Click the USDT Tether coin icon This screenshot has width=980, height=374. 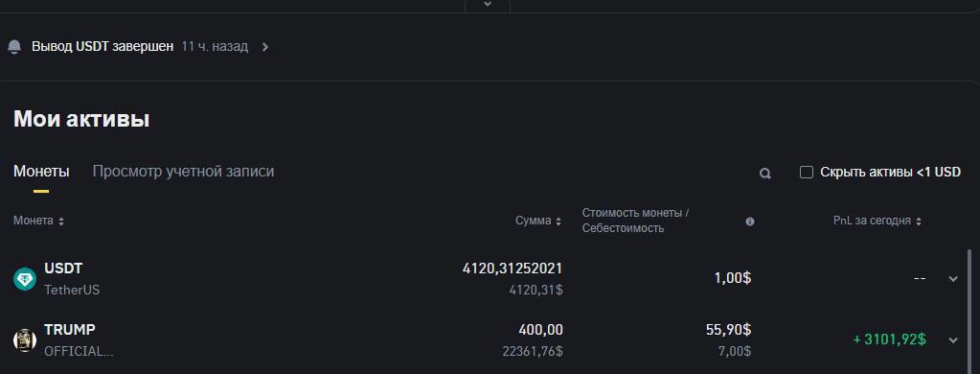[x=25, y=279]
